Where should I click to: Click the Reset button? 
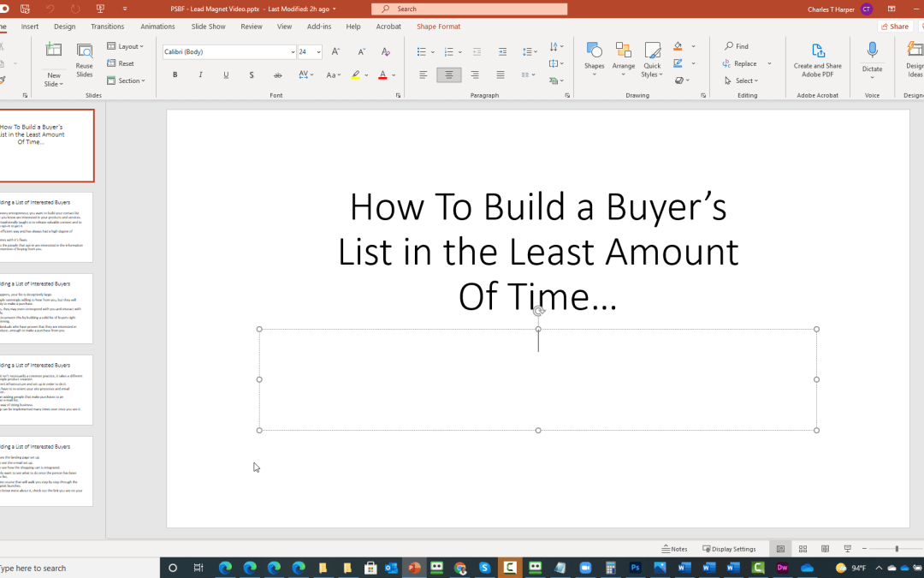(121, 63)
